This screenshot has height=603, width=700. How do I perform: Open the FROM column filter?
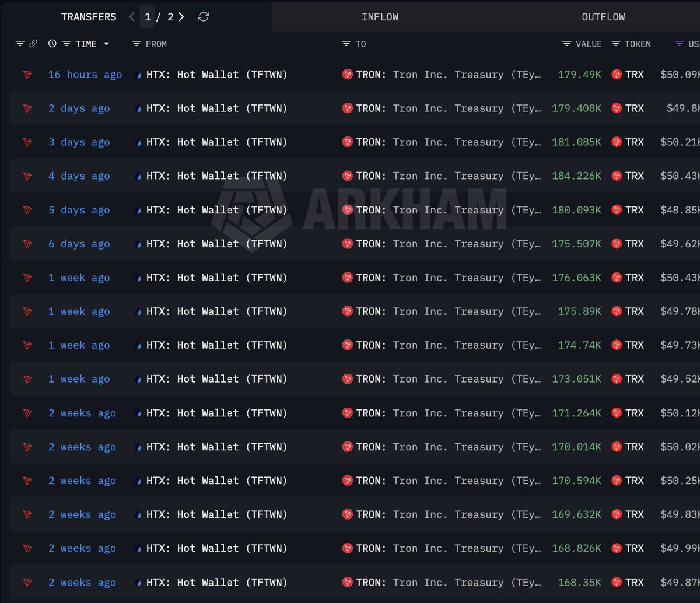136,44
